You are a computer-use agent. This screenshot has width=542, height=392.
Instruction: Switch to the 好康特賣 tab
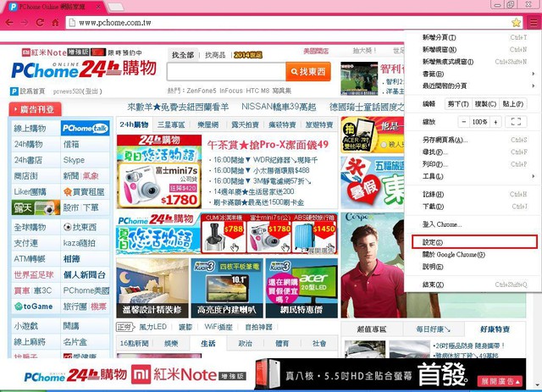coord(495,329)
